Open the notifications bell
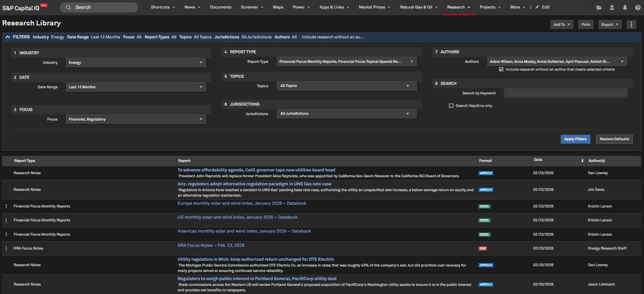This screenshot has height=294, width=644. click(x=625, y=7)
